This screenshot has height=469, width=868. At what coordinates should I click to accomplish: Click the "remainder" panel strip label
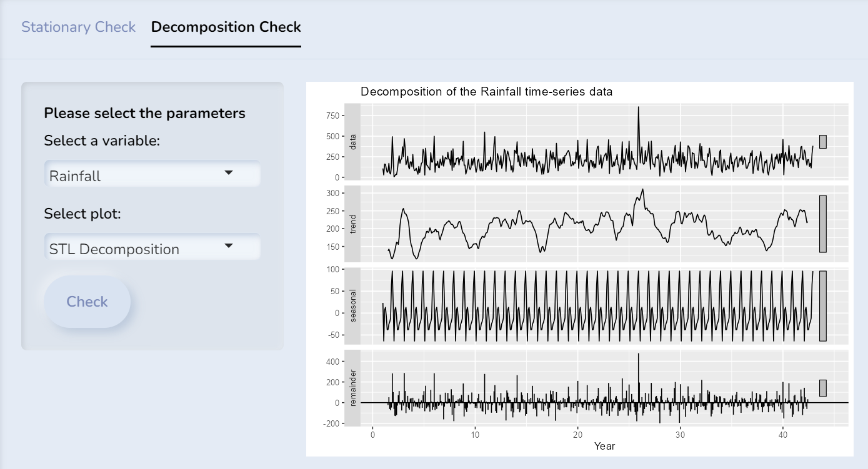(352, 387)
